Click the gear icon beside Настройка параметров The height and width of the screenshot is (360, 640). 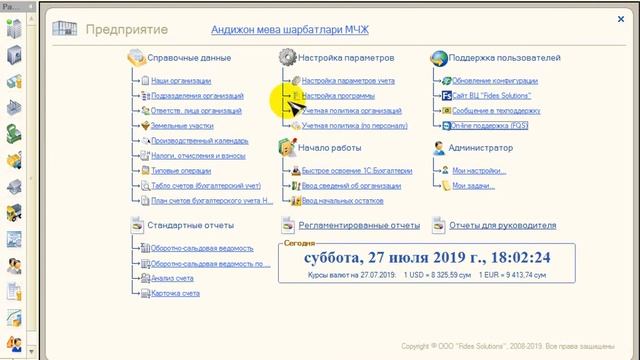coord(287,57)
